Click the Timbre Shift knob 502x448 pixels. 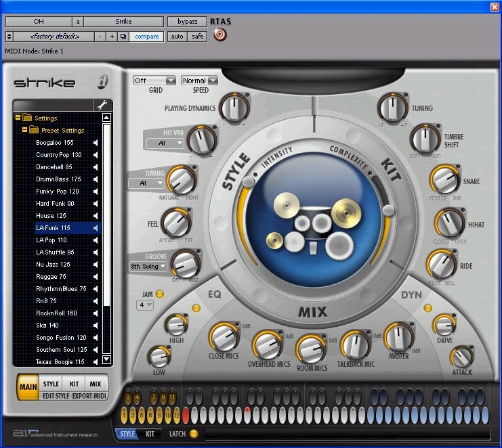point(425,139)
